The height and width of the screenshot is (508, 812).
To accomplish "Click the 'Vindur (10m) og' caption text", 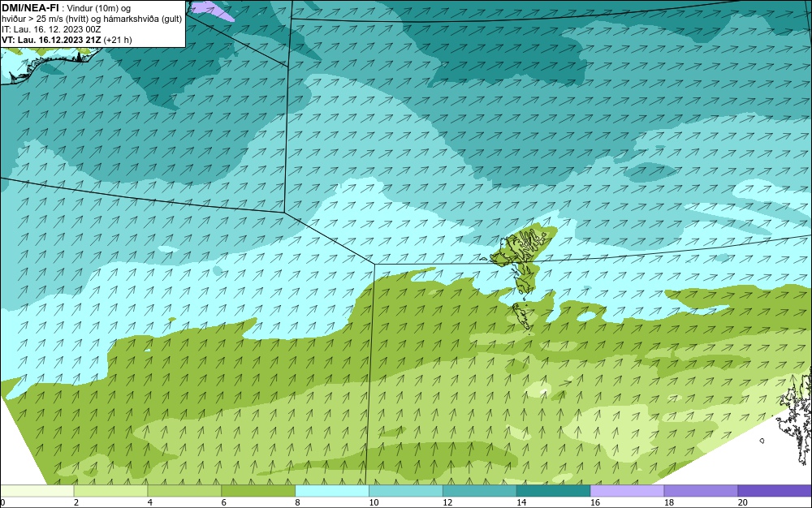I will [x=99, y=8].
